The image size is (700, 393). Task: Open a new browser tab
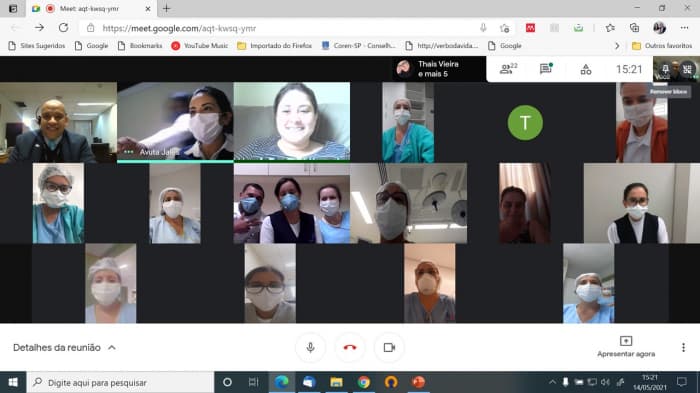[167, 8]
